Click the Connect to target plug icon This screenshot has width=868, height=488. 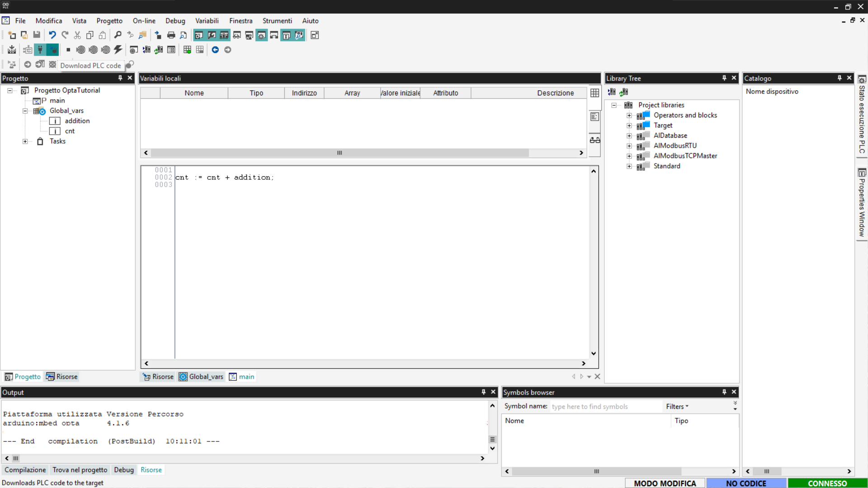pyautogui.click(x=40, y=50)
